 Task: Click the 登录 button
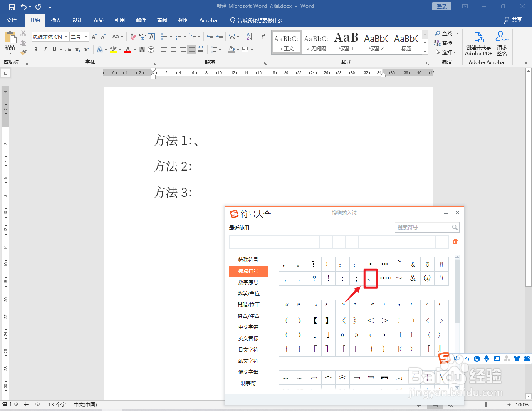coord(441,6)
